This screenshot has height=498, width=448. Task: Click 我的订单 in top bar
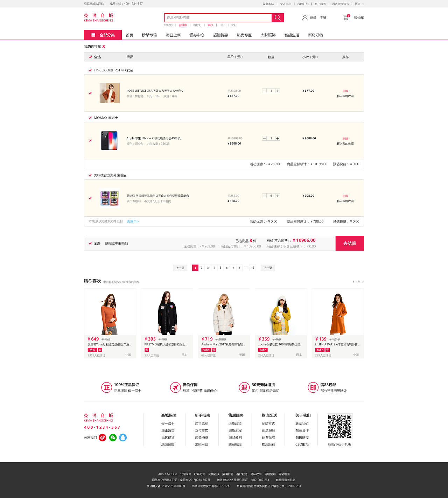303,4
